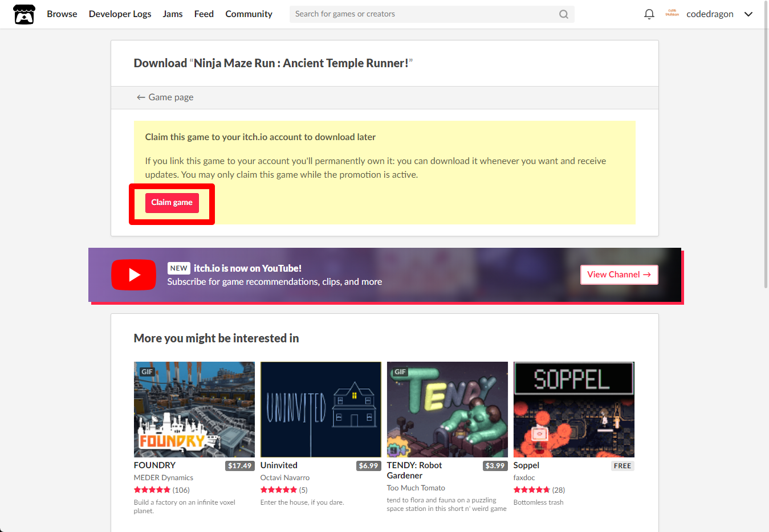This screenshot has height=532, width=769.
Task: Click 'itch.io is now on YouTube!' text
Action: 247,268
